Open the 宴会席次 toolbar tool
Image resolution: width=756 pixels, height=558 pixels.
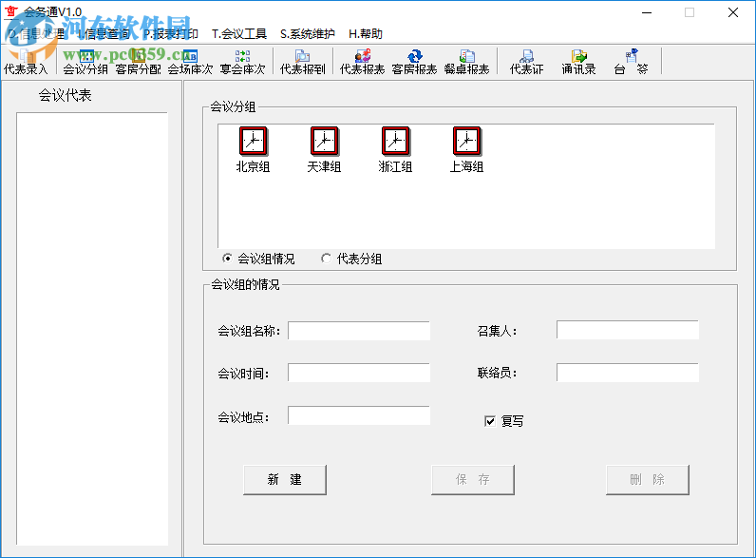point(242,61)
